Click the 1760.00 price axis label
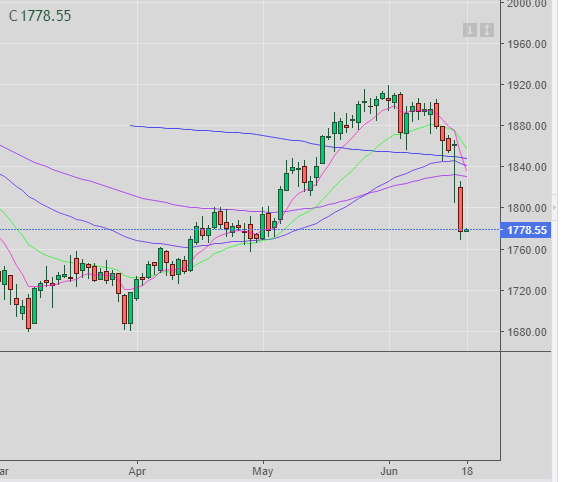 tap(526, 250)
